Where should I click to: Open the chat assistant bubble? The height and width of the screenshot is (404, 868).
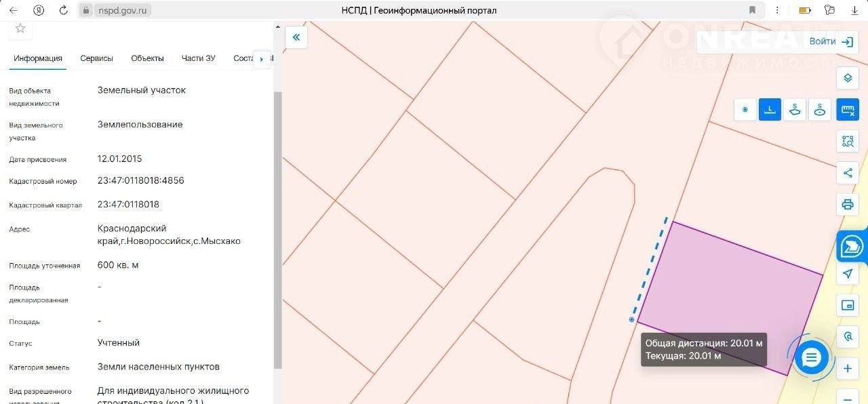tap(811, 357)
